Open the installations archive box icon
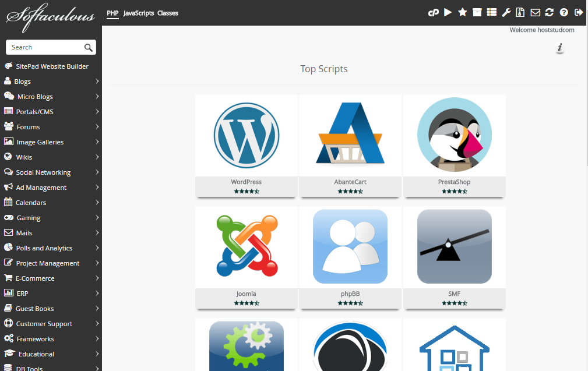Image resolution: width=588 pixels, height=371 pixels. pos(477,12)
